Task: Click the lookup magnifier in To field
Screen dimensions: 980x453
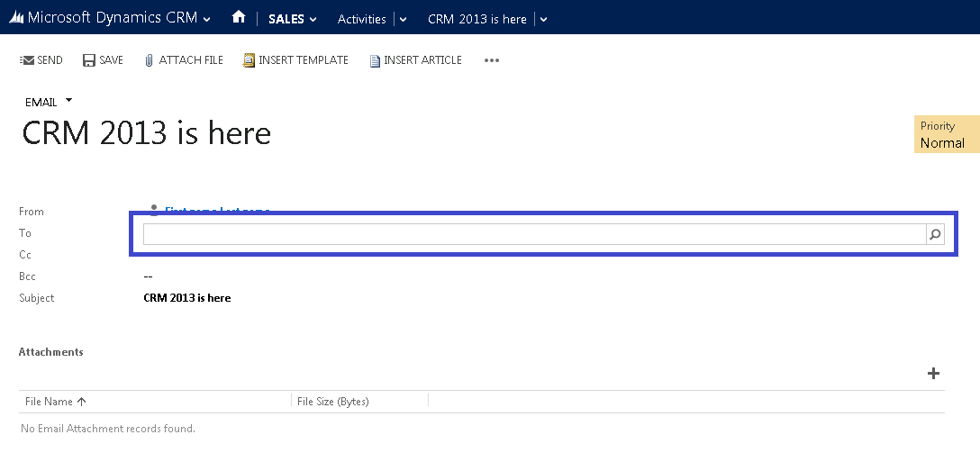Action: (x=935, y=234)
